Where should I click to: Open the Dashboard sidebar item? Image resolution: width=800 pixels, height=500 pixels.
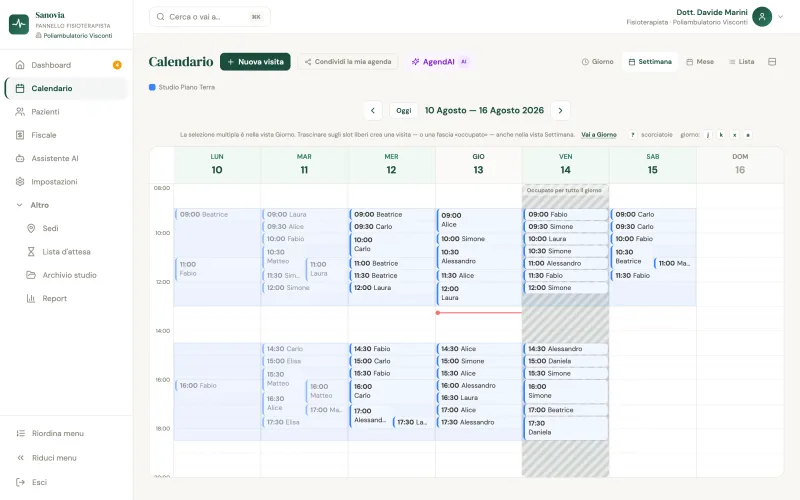pyautogui.click(x=66, y=65)
